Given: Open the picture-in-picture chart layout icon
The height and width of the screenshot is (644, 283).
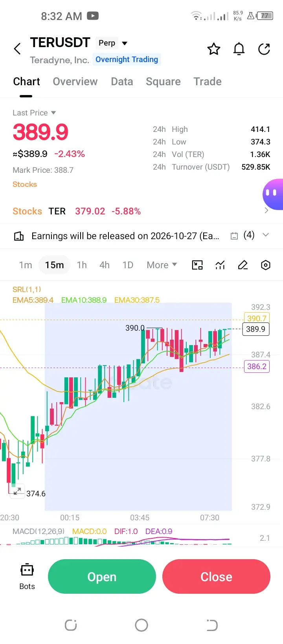Looking at the screenshot, I should tap(197, 265).
